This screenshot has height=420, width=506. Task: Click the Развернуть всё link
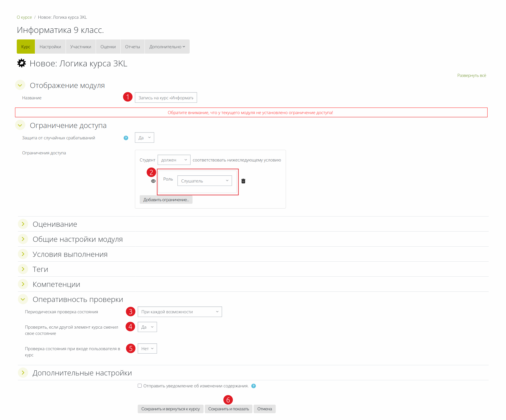pyautogui.click(x=471, y=75)
